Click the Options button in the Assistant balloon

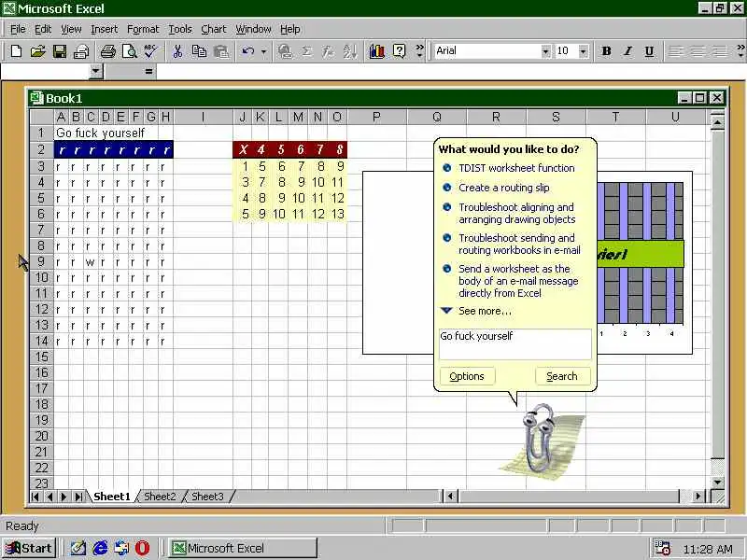(467, 376)
